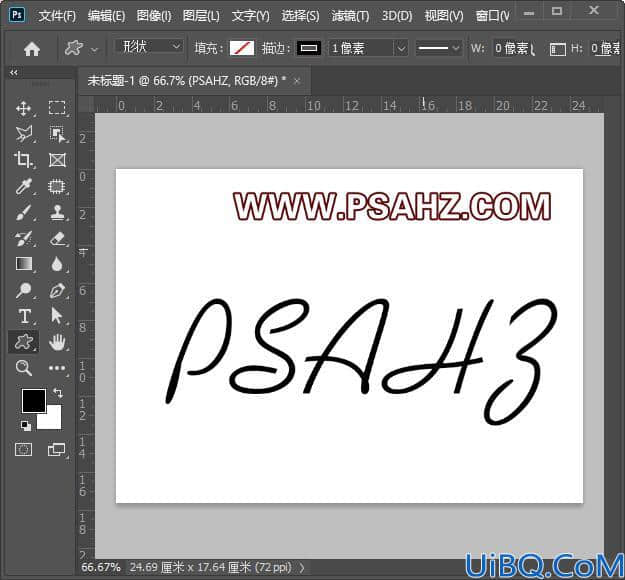Open the 视图(V) menu
The width and height of the screenshot is (625, 580).
point(444,16)
